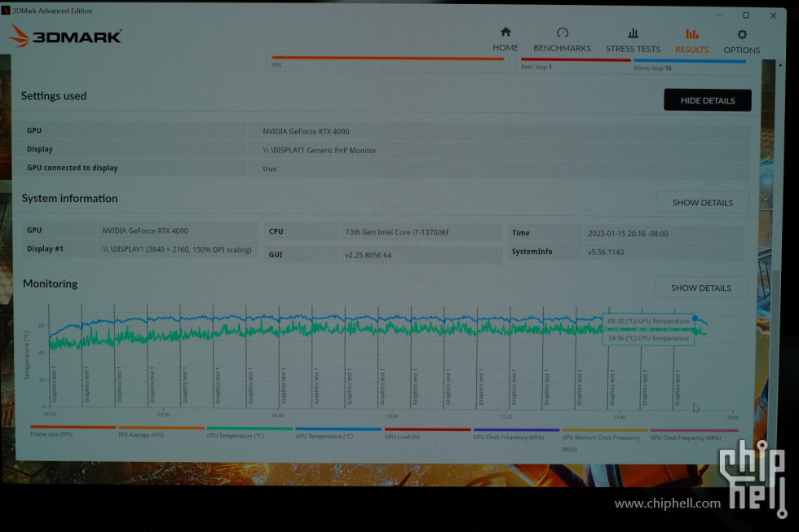Show details for Monitoring section
Viewport: 799px width, 532px height.
point(700,288)
